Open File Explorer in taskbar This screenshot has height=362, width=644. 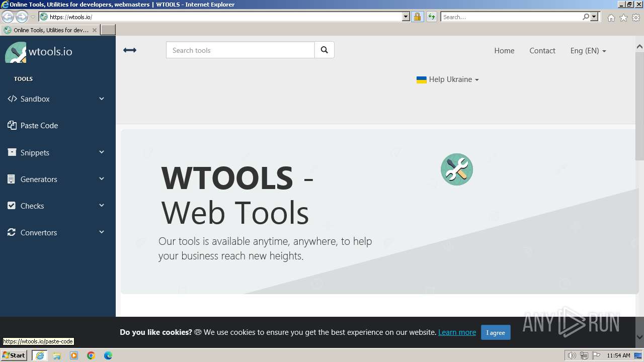click(57, 355)
